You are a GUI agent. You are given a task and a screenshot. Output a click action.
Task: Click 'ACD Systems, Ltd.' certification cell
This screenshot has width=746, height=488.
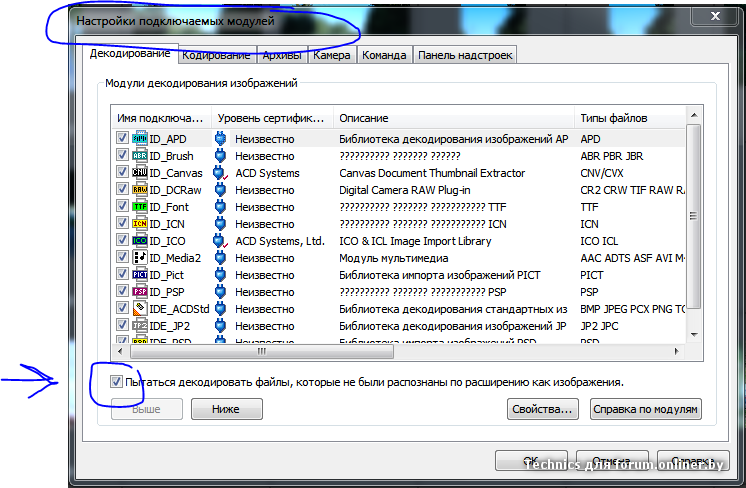[280, 241]
